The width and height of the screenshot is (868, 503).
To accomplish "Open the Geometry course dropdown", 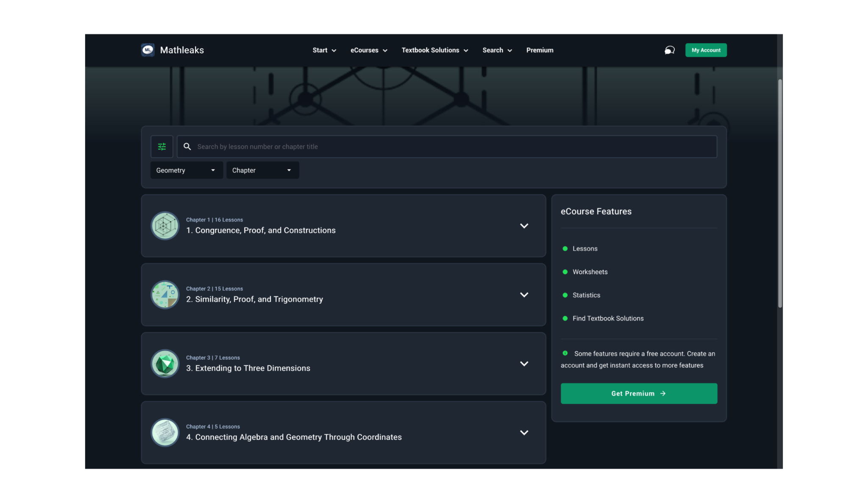I will click(x=186, y=170).
